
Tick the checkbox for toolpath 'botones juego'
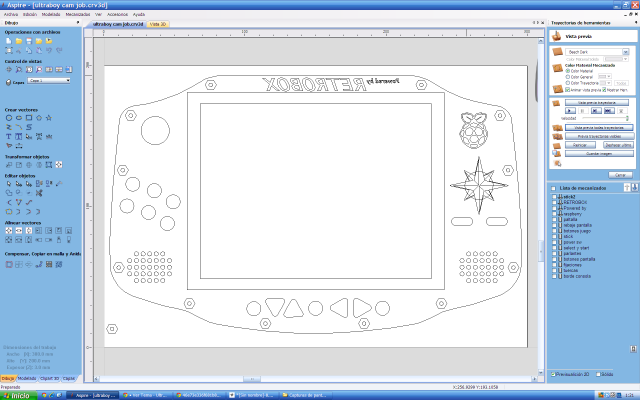554,231
